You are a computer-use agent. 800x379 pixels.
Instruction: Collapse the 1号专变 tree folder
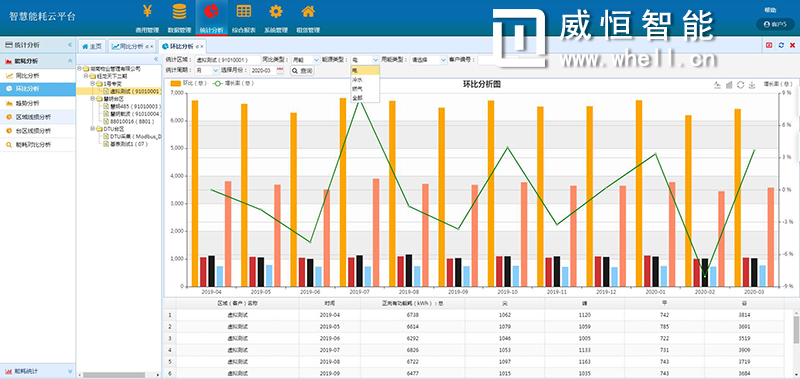point(92,83)
